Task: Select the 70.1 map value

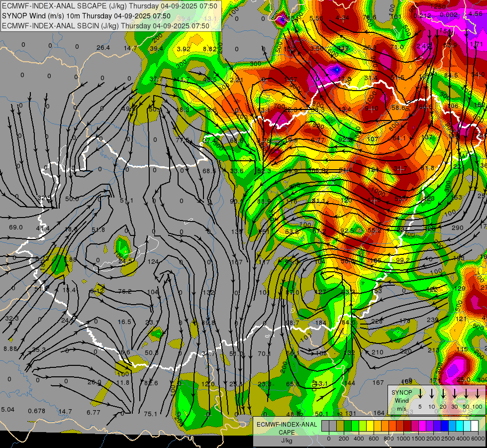Action: [264, 353]
